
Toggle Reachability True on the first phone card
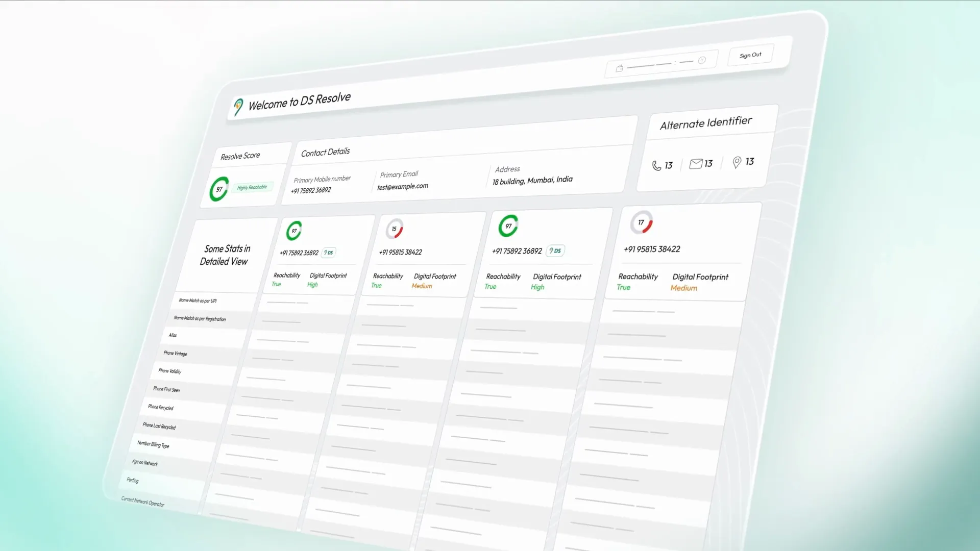click(276, 285)
